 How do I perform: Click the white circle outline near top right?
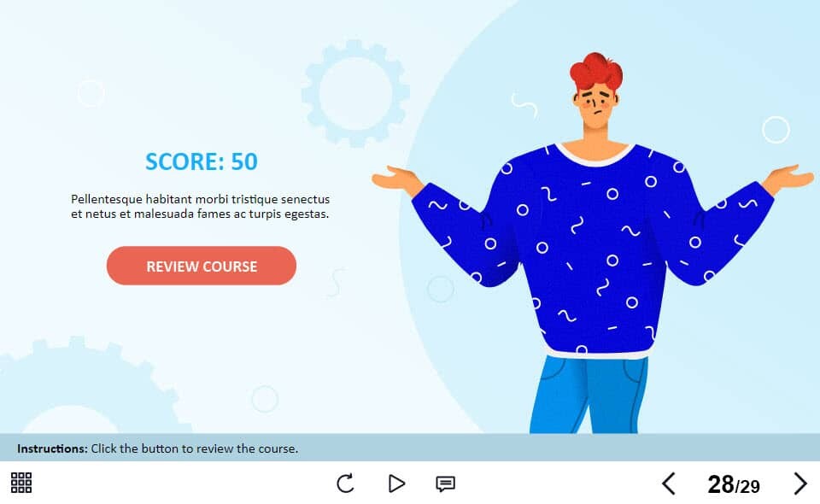tap(776, 129)
